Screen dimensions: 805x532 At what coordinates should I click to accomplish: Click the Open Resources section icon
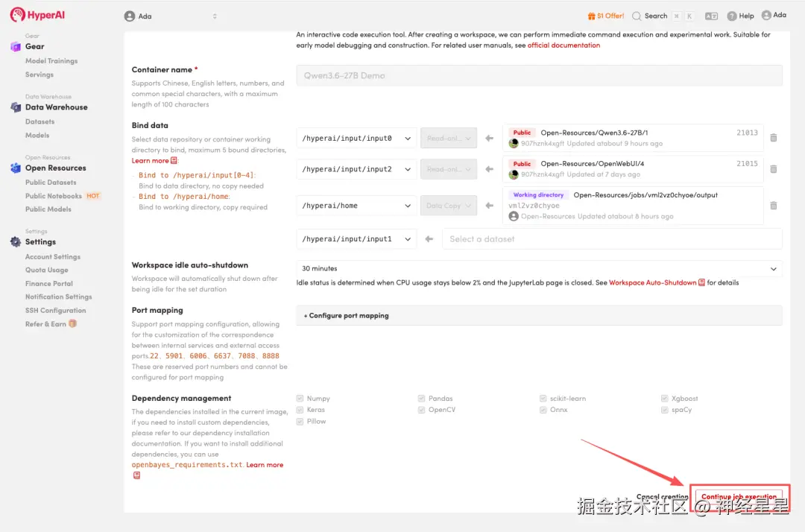coord(16,168)
